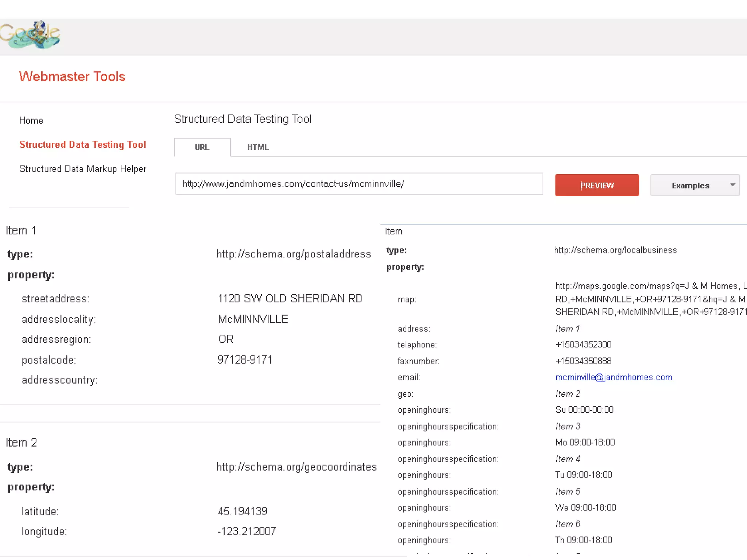Click the McMINNVILLE locality value
The image size is (747, 560).
point(253,319)
